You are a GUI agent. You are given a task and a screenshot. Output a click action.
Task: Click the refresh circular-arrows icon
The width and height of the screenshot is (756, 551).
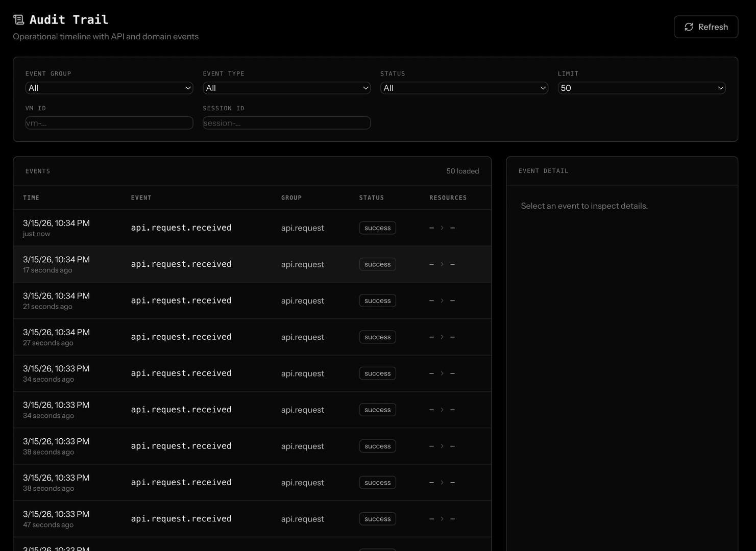coord(688,27)
